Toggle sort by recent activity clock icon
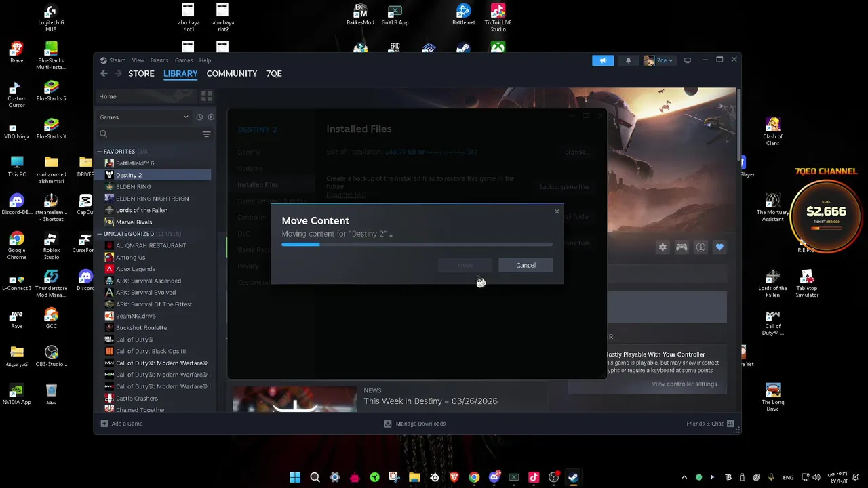This screenshot has height=488, width=868. 199,117
